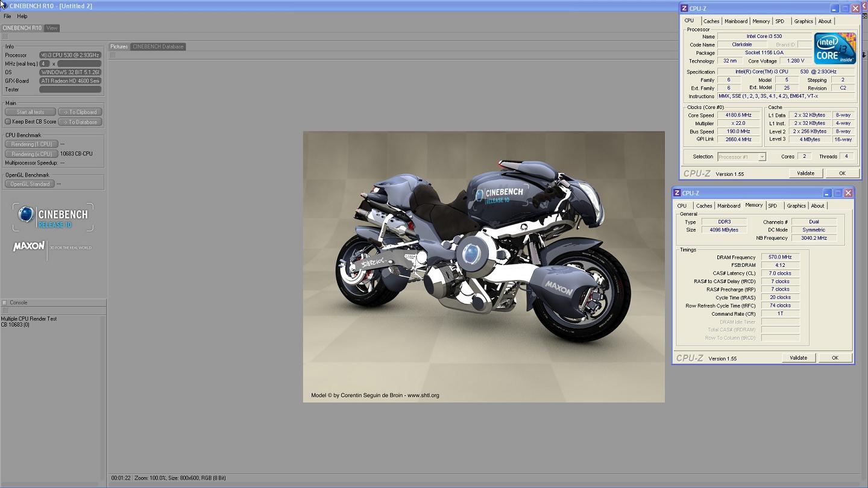Image resolution: width=868 pixels, height=488 pixels.
Task: Open the CINEBENCH Database tab
Action: pyautogui.click(x=158, y=46)
